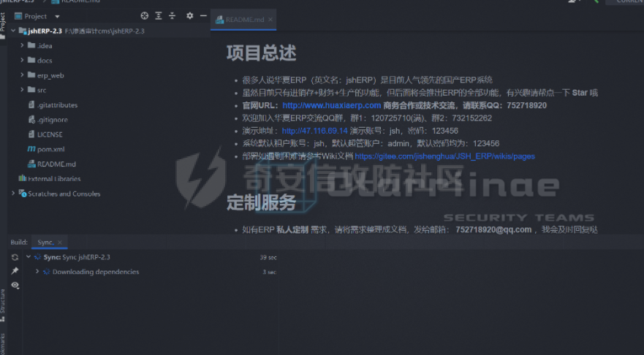The height and width of the screenshot is (355, 644).
Task: Click the .gitignore file icon
Action: click(31, 119)
